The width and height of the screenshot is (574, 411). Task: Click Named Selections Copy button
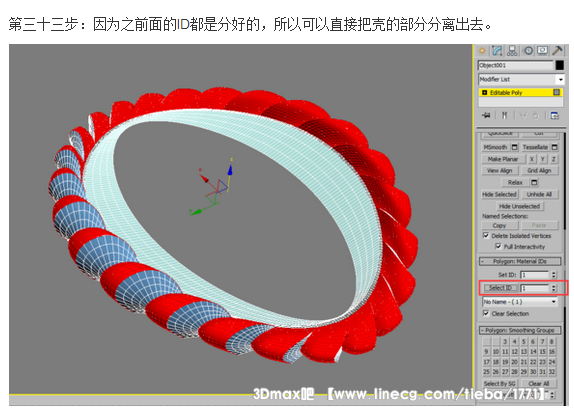(x=499, y=225)
